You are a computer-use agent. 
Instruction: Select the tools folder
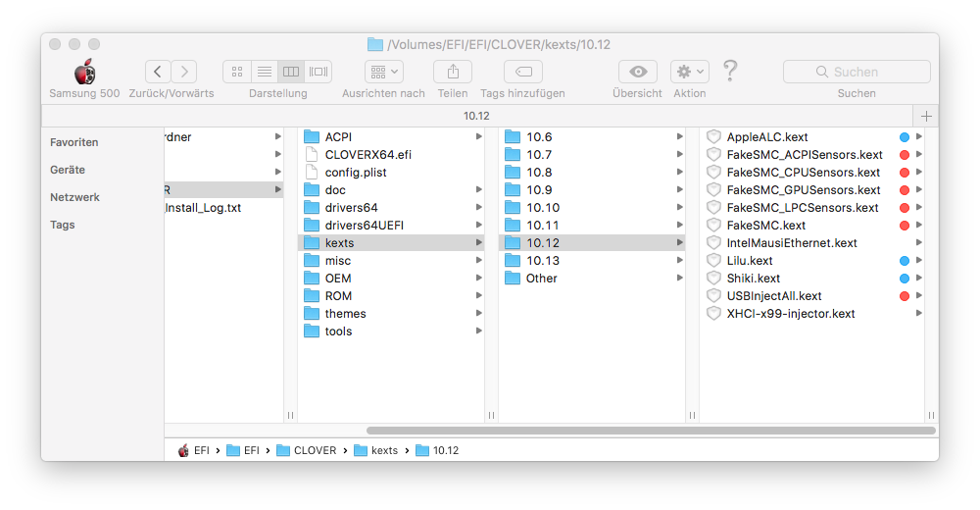click(x=392, y=331)
